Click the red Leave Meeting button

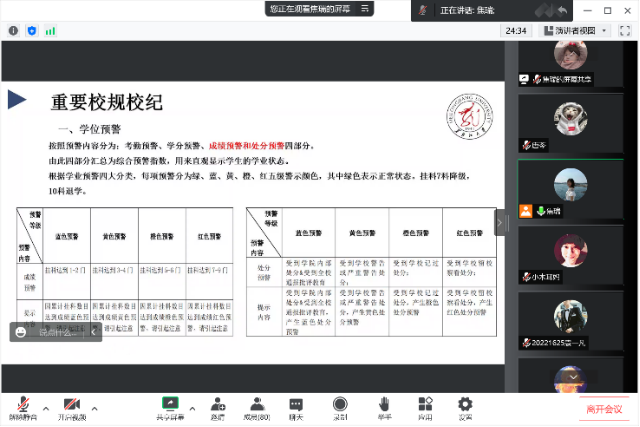tap(604, 409)
